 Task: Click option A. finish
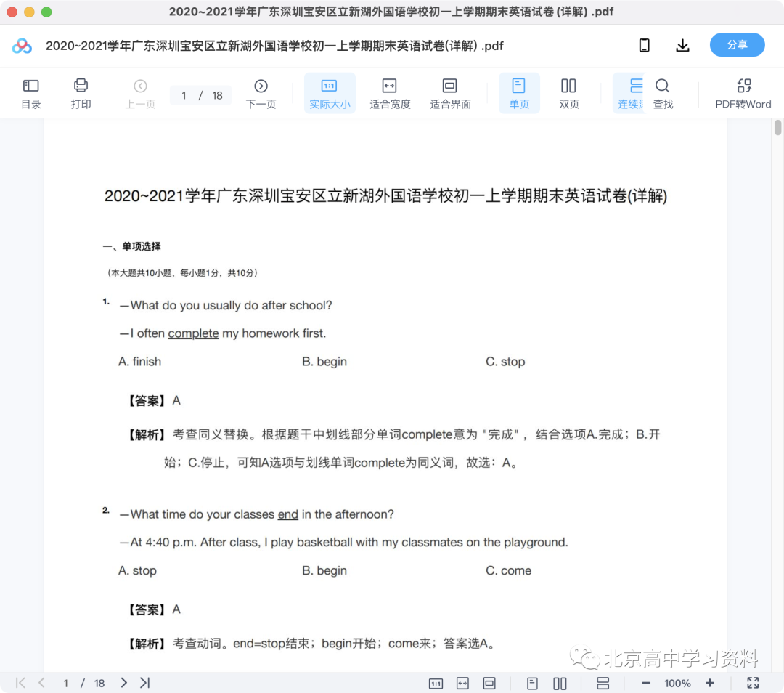pos(139,361)
